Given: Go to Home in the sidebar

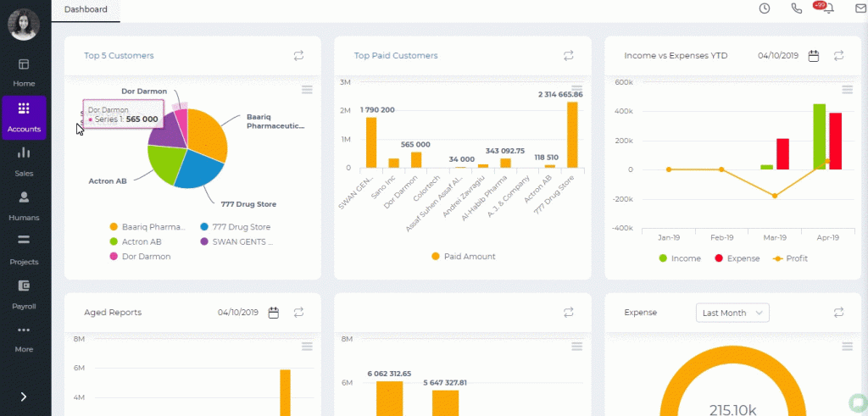Looking at the screenshot, I should click(24, 73).
